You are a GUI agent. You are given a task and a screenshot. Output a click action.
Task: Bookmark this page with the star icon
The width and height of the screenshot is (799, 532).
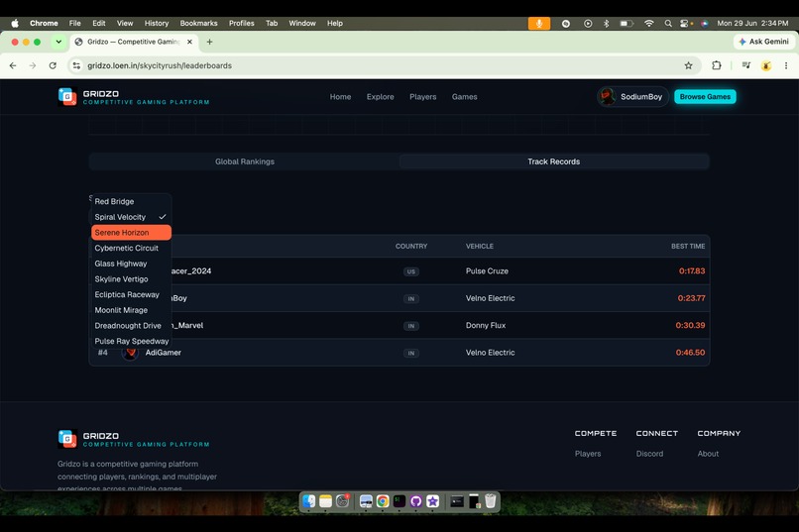pos(688,65)
